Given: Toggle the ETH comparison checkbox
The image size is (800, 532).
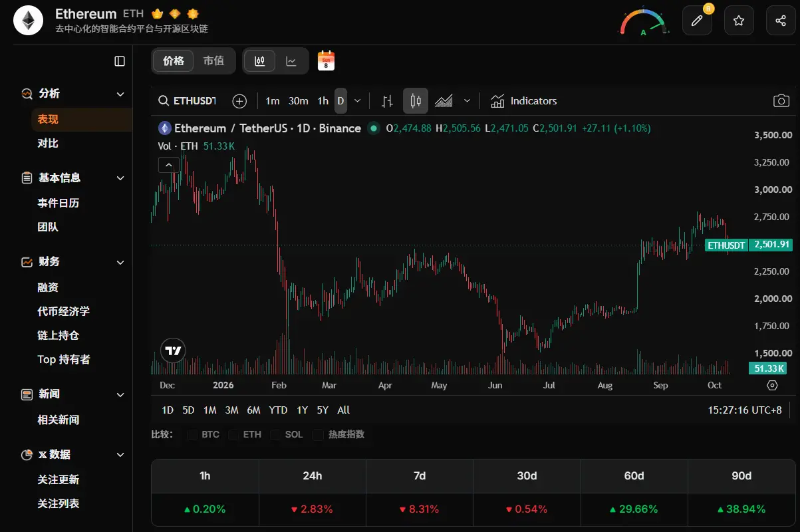Looking at the screenshot, I should click(234, 435).
